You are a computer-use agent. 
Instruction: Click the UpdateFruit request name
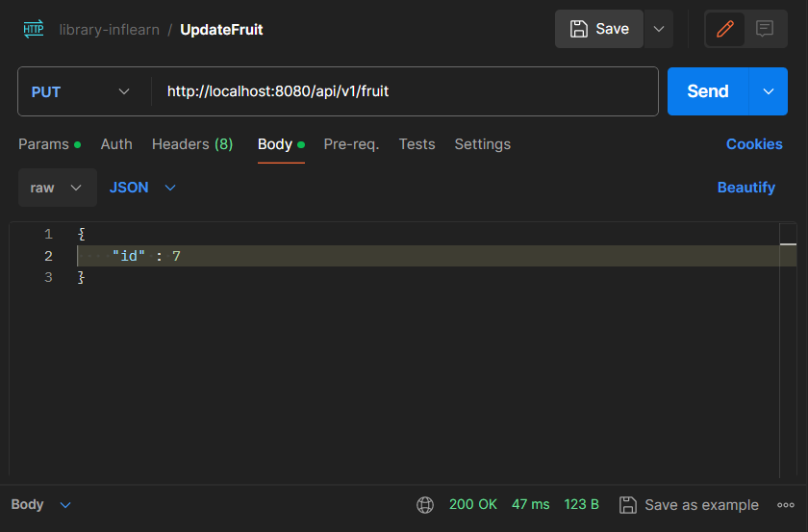[x=221, y=30]
